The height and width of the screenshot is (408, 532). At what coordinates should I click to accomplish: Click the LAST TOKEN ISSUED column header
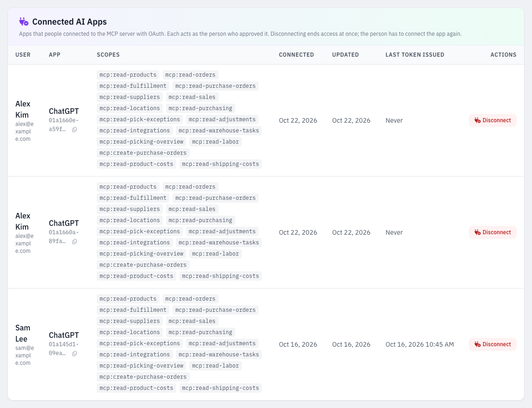click(415, 55)
